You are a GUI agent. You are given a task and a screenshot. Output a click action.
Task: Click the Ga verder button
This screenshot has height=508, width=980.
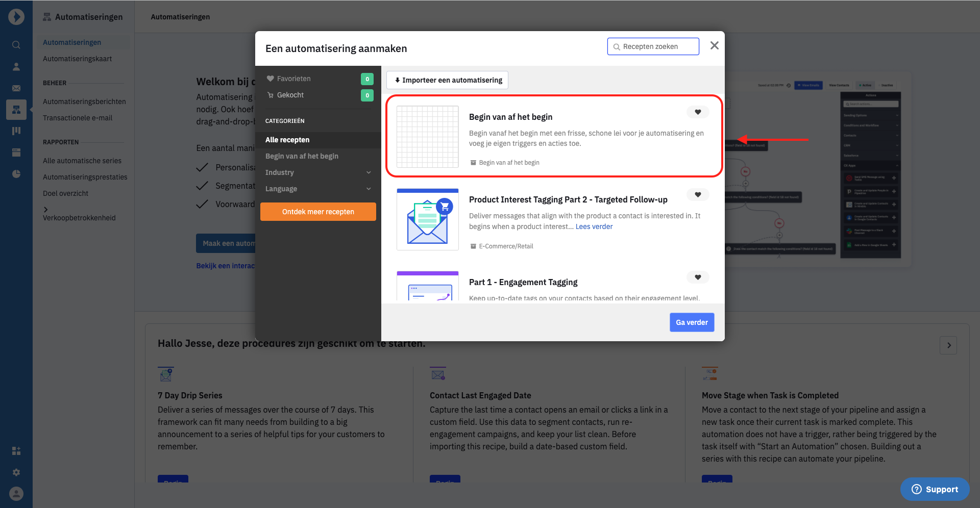coord(692,322)
